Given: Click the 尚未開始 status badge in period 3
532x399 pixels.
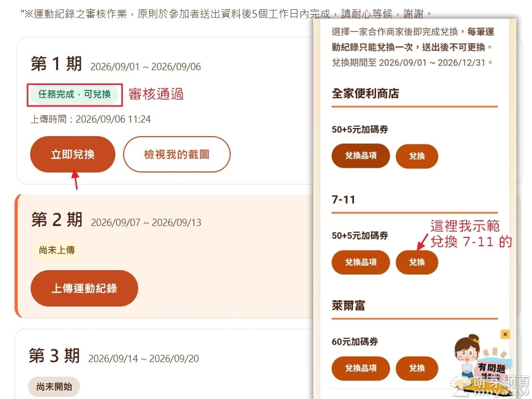Looking at the screenshot, I should tap(54, 387).
